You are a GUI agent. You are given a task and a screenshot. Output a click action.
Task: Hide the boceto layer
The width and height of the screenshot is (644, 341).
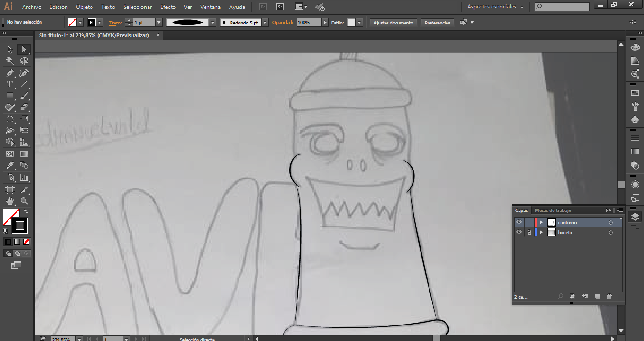(x=519, y=232)
